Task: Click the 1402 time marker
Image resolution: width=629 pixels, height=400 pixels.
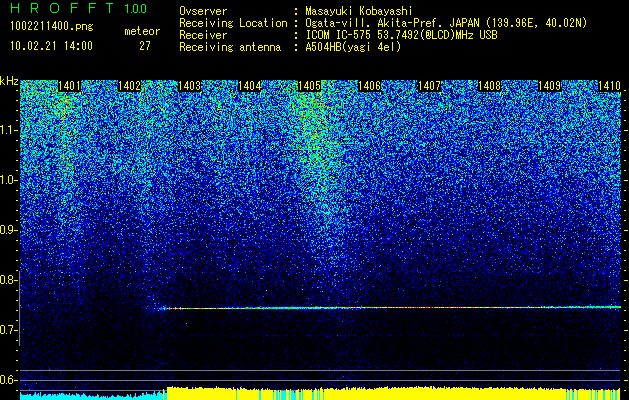Action: click(129, 86)
